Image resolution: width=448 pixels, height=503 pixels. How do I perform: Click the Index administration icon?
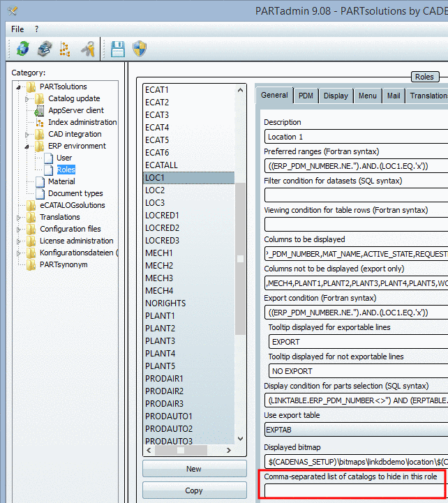[40, 123]
